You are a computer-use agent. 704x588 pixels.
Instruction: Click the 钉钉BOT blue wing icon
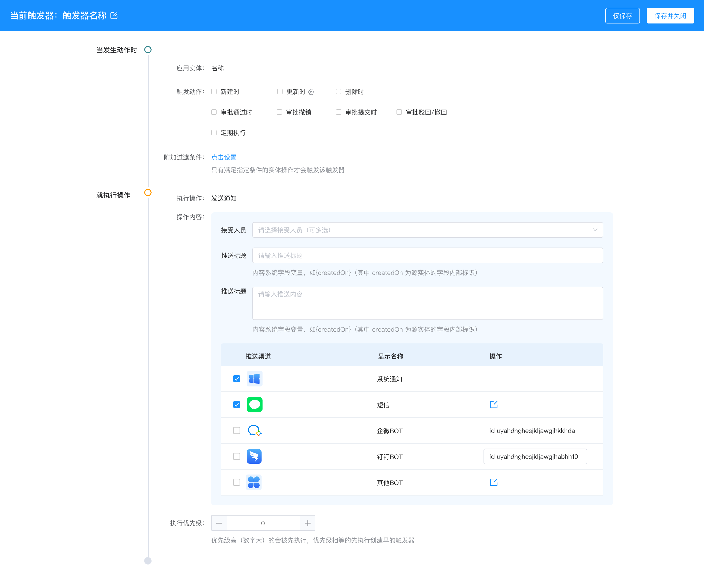pyautogui.click(x=254, y=456)
